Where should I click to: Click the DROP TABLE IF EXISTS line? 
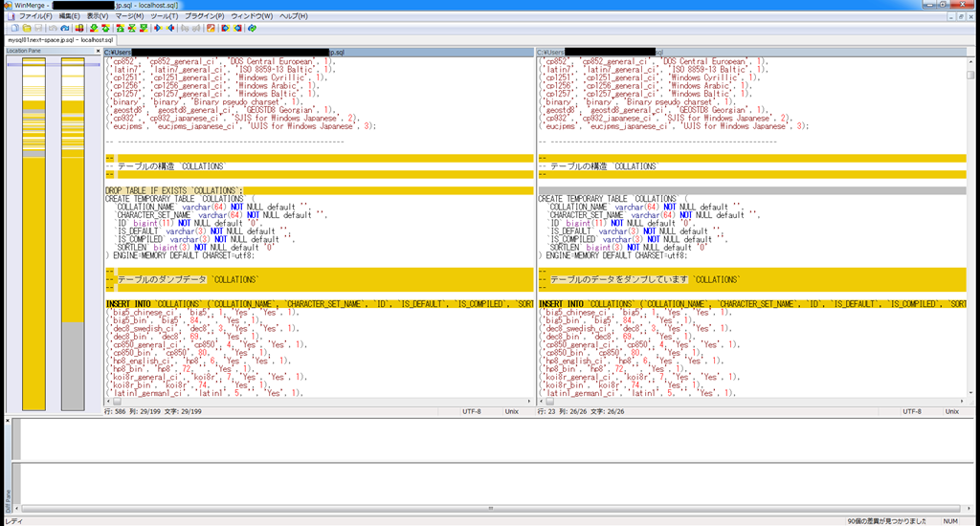click(x=319, y=190)
